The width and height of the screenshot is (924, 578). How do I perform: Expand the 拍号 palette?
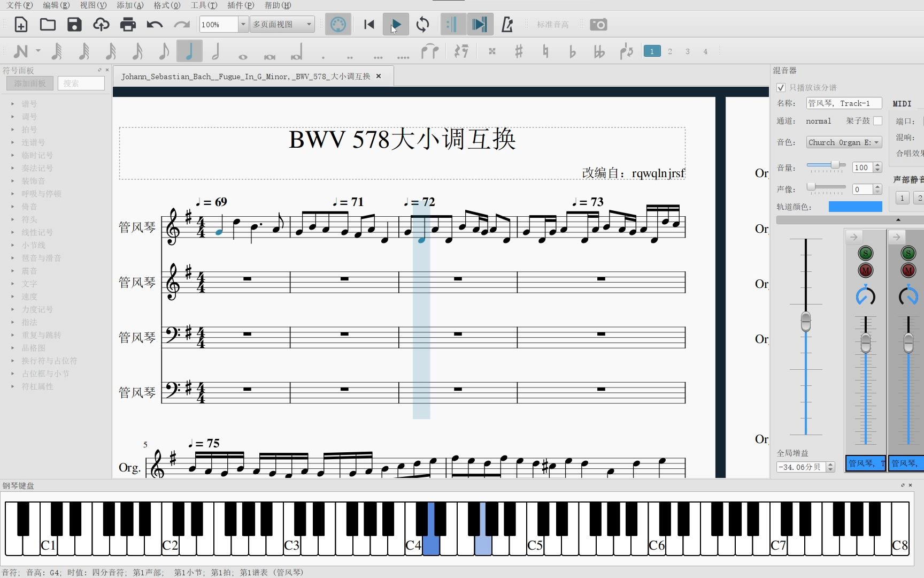pos(12,130)
